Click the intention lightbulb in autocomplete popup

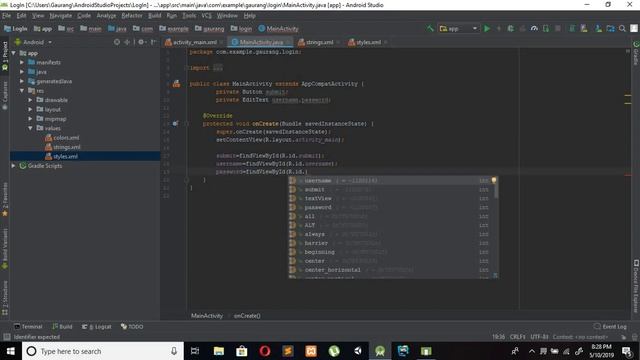[x=494, y=180]
